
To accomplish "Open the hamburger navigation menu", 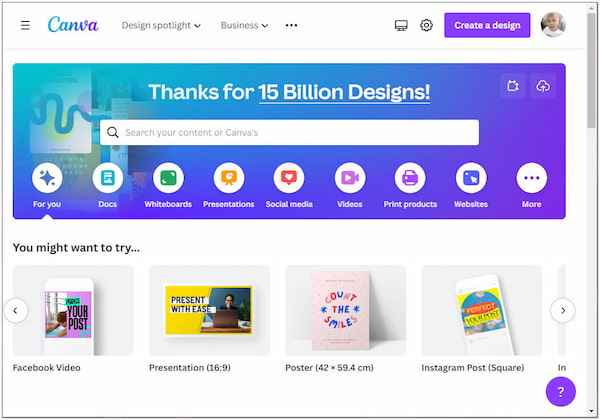I will pyautogui.click(x=25, y=25).
